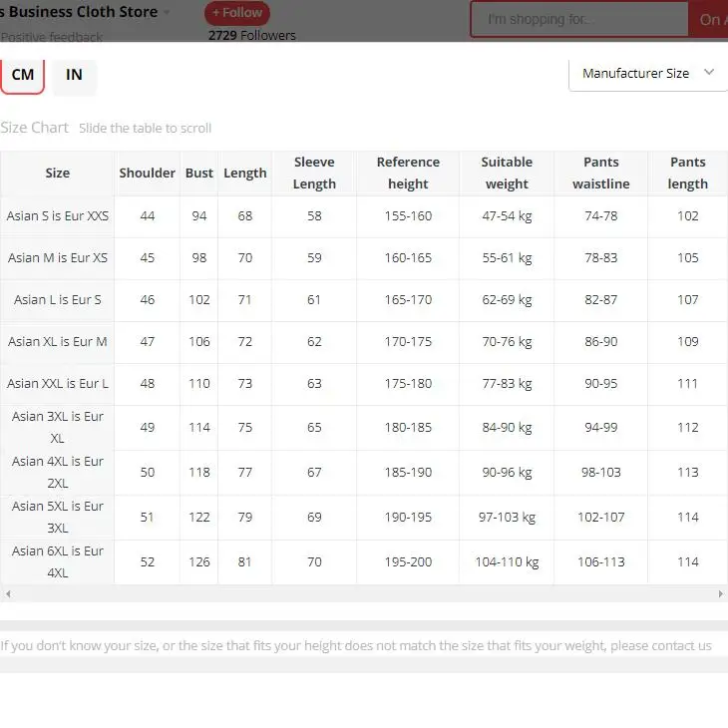
Task: Click the Business Cloth Store name
Action: [x=79, y=12]
